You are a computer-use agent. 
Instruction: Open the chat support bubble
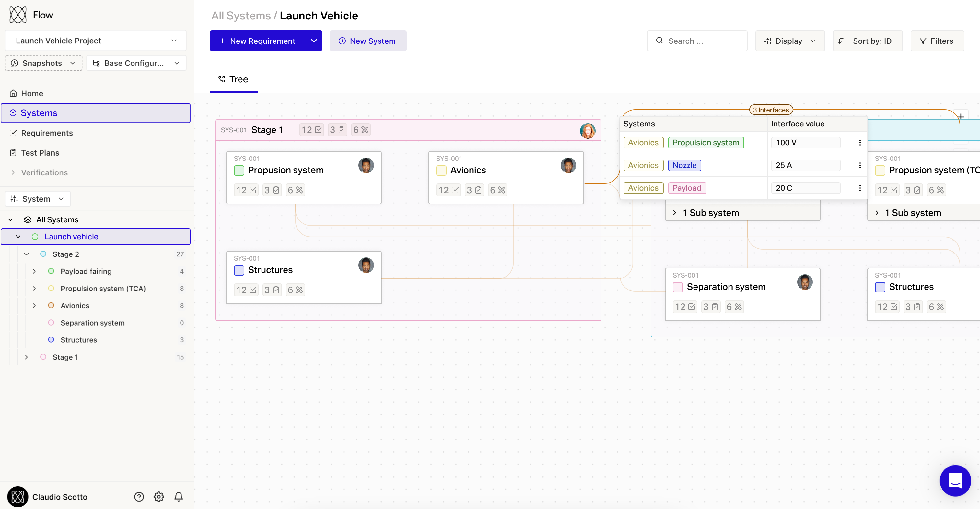[955, 480]
